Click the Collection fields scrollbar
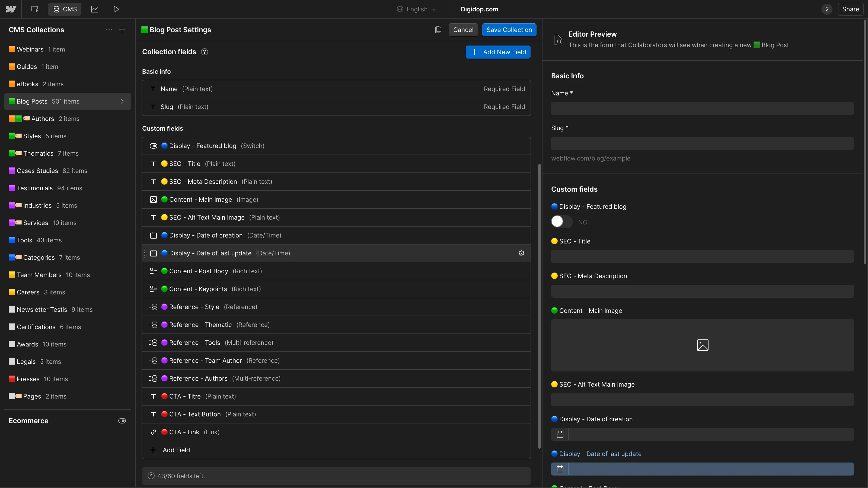Image resolution: width=868 pixels, height=488 pixels. point(540,306)
